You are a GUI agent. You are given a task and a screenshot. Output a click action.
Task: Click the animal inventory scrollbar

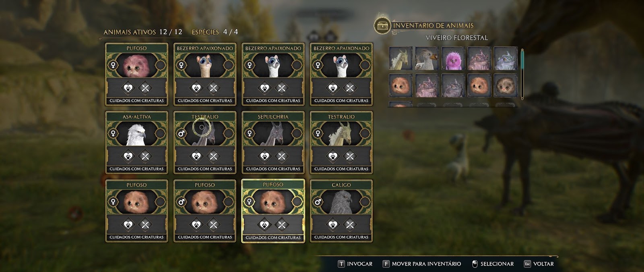click(522, 74)
